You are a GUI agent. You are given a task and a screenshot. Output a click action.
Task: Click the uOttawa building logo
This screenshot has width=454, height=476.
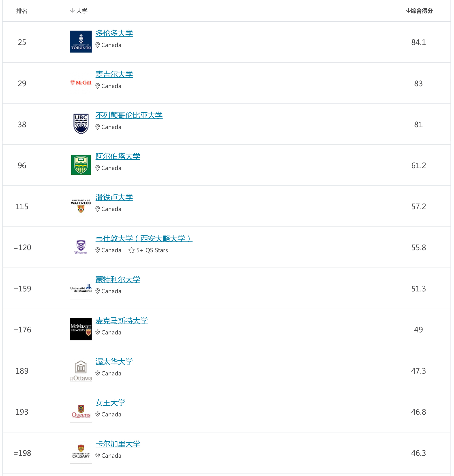point(81,370)
